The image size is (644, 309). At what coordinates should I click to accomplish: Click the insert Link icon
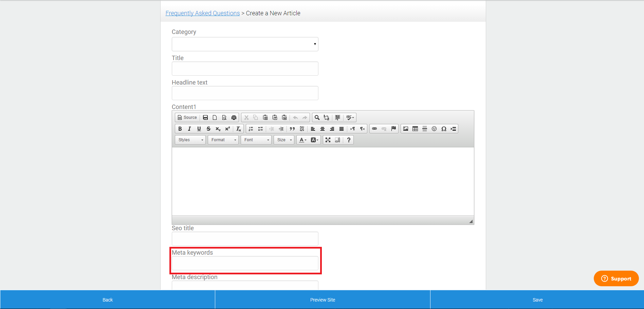click(374, 129)
